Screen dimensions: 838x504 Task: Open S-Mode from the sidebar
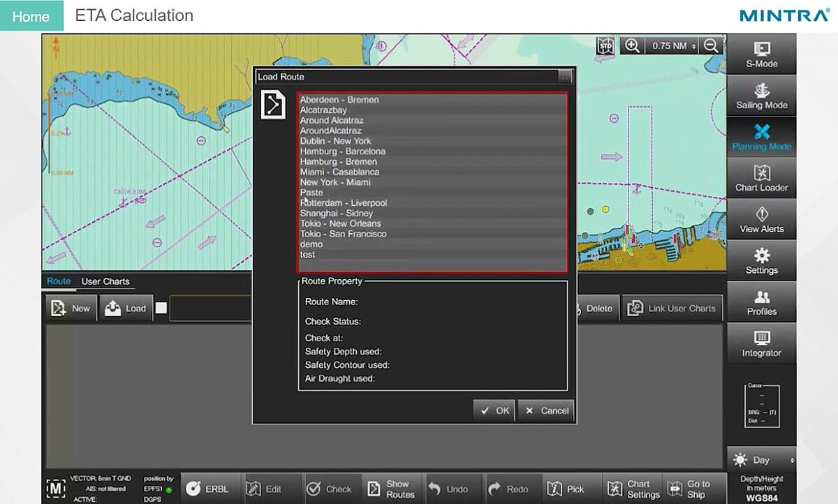point(761,54)
